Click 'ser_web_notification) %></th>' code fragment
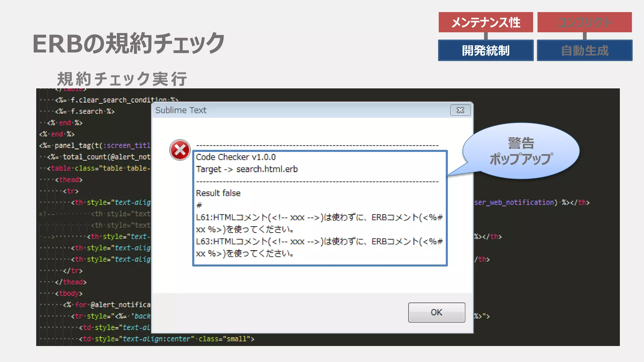 (532, 202)
